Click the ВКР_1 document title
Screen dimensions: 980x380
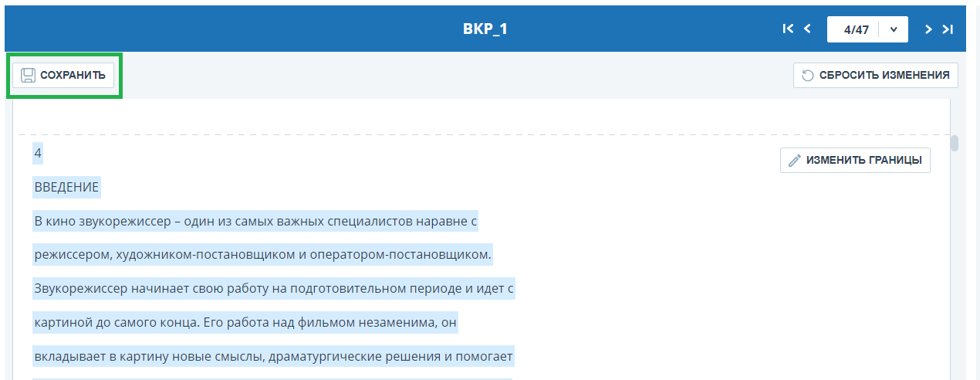click(x=485, y=29)
